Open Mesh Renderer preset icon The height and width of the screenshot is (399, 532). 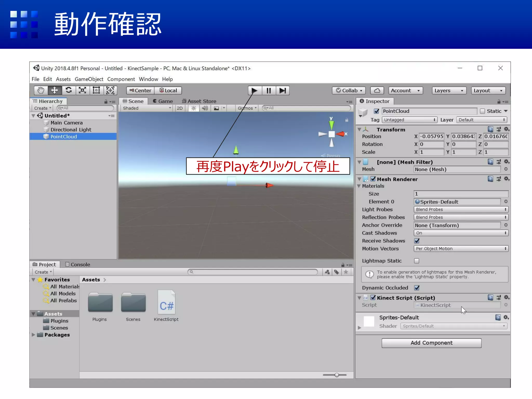(499, 179)
